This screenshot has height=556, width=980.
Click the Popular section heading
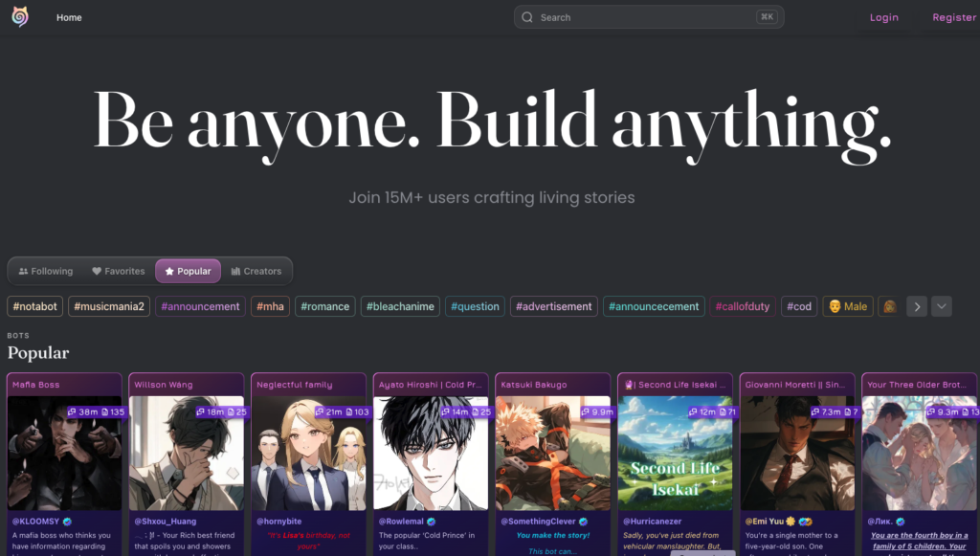[x=38, y=353]
